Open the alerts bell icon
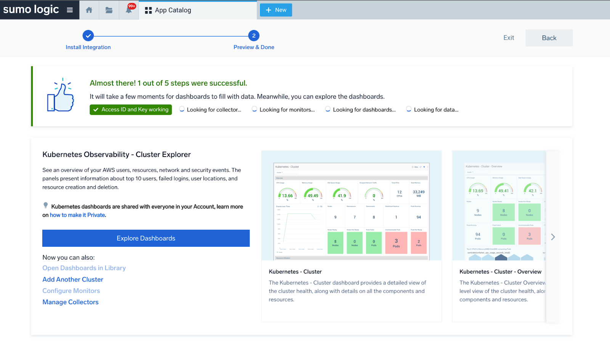 [x=129, y=10]
